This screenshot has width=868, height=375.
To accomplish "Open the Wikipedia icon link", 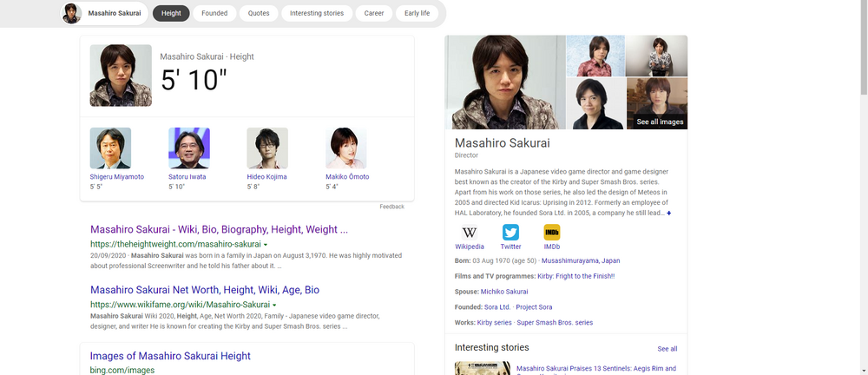I will tap(470, 232).
